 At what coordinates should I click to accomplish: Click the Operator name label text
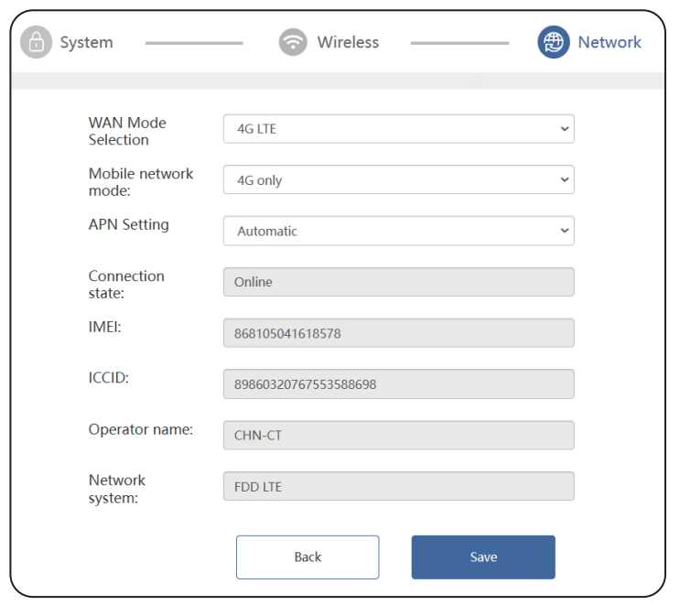[x=140, y=429]
